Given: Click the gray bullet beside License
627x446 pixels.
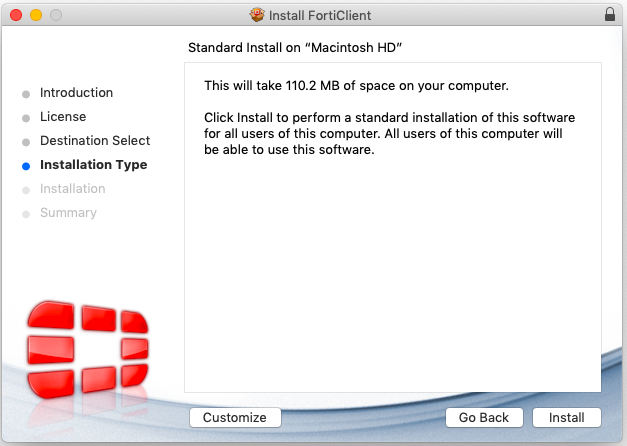Looking at the screenshot, I should coord(26,118).
